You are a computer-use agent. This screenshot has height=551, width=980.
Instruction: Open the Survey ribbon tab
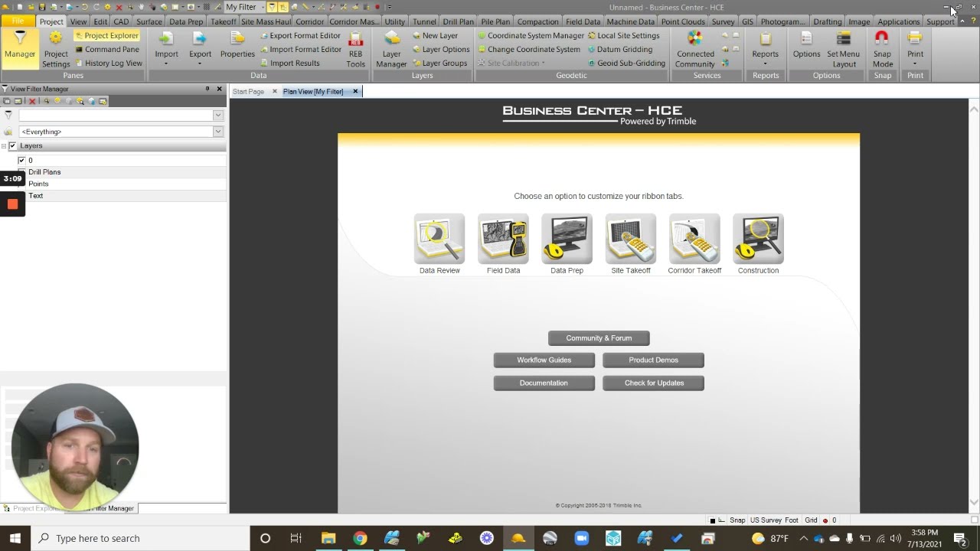click(723, 21)
